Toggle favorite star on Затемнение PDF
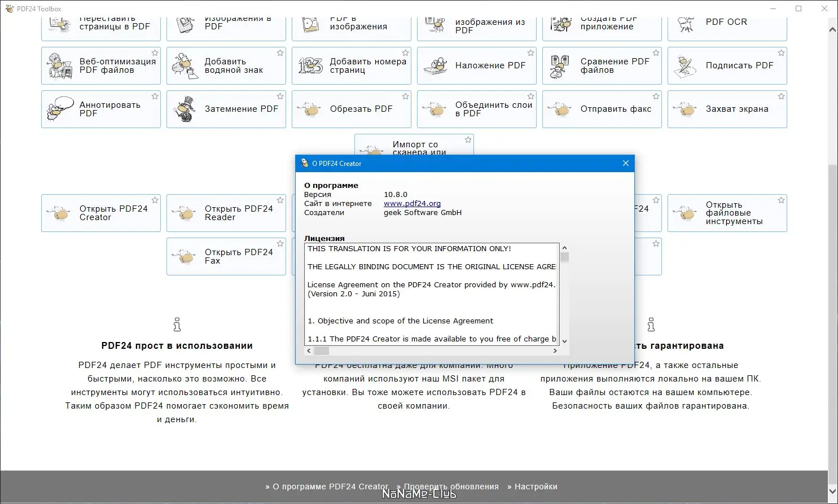Image resolution: width=838 pixels, height=504 pixels. click(280, 97)
